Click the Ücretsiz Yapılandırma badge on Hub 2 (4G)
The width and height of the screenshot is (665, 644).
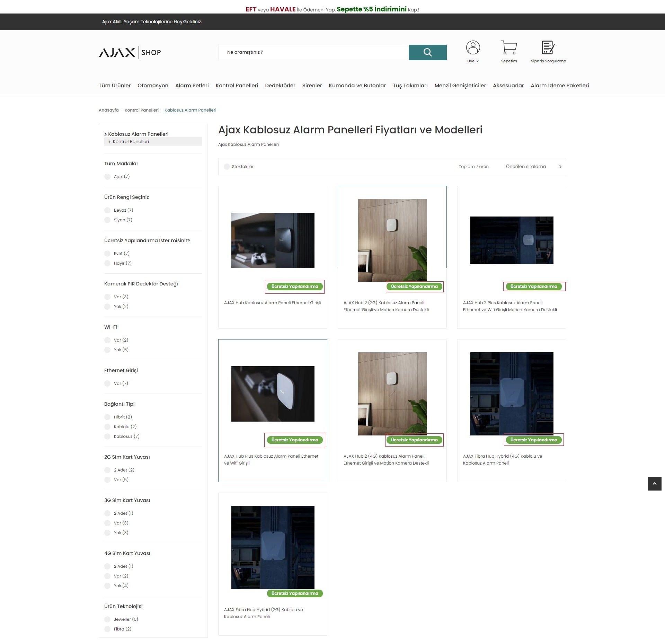pyautogui.click(x=414, y=440)
